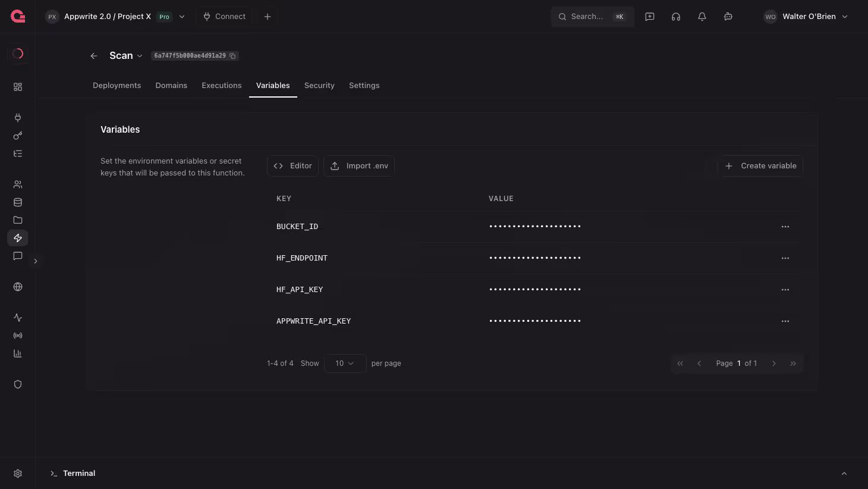Click the APPWRITE_API_KEY key text

coord(314,321)
